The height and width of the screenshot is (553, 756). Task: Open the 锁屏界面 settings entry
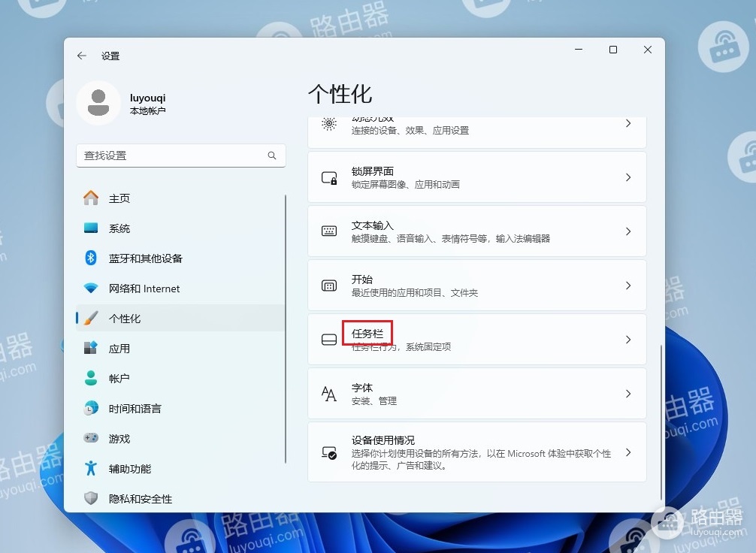tap(477, 177)
